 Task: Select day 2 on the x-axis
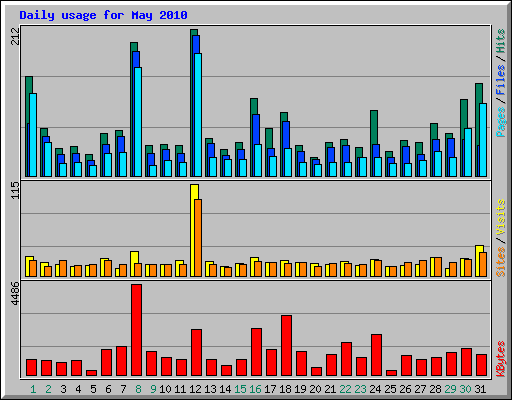pyautogui.click(x=48, y=389)
